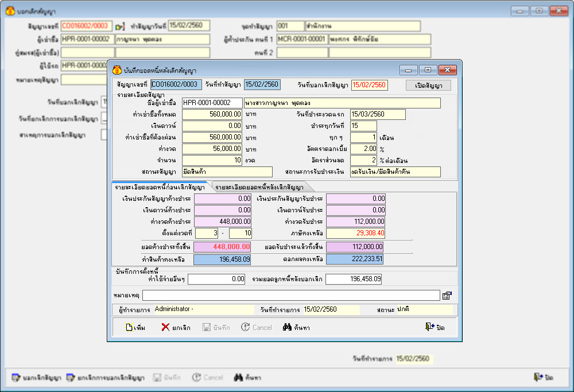The image size is (574, 392).
Task: Click the main window branch code field 001
Action: click(x=290, y=26)
